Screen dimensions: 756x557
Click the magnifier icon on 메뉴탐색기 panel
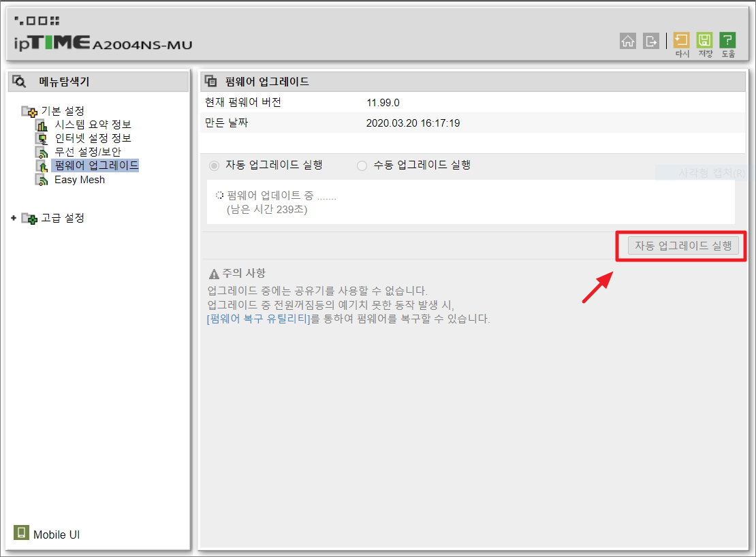18,81
